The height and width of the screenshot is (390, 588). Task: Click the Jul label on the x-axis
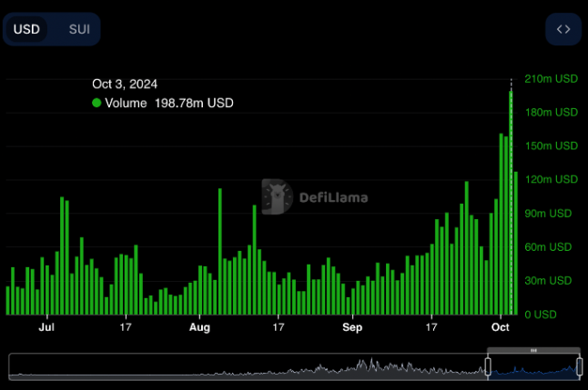coord(47,325)
